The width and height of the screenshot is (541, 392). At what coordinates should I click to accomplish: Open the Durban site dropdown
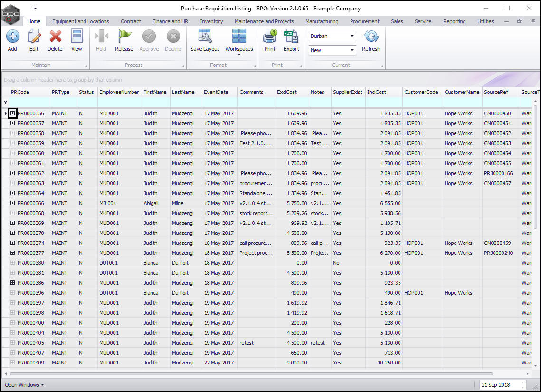click(352, 36)
